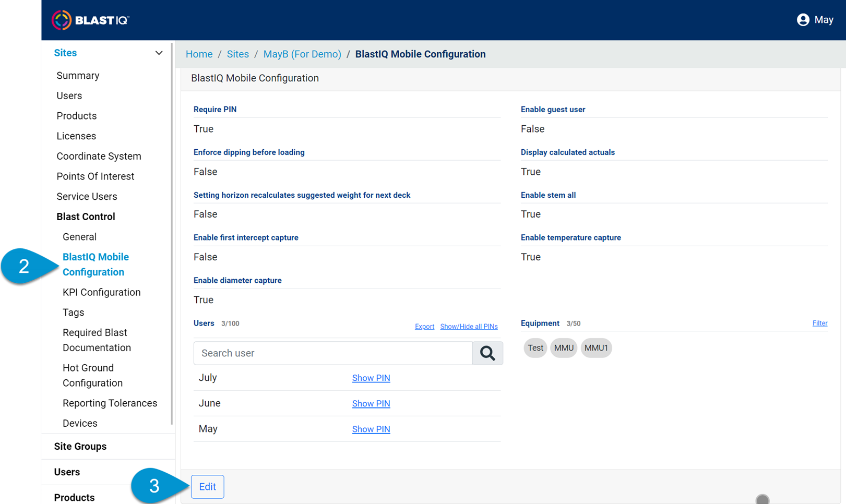Show PIN for June
The width and height of the screenshot is (846, 504).
coord(371,404)
